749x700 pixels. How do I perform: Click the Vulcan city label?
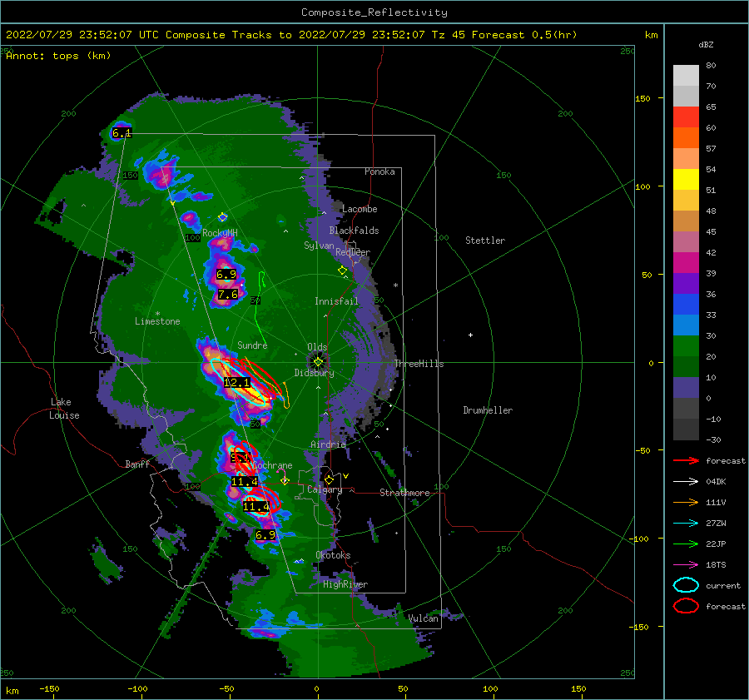point(424,618)
